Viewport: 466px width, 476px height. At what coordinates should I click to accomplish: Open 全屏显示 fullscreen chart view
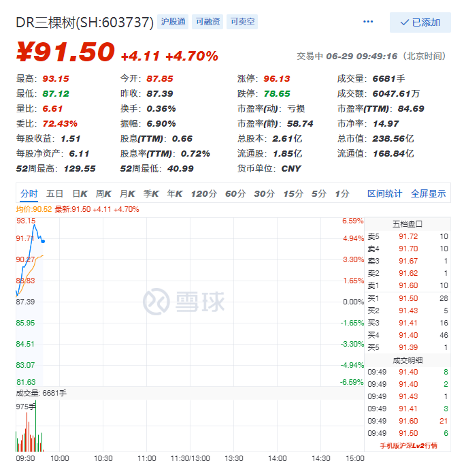(428, 194)
